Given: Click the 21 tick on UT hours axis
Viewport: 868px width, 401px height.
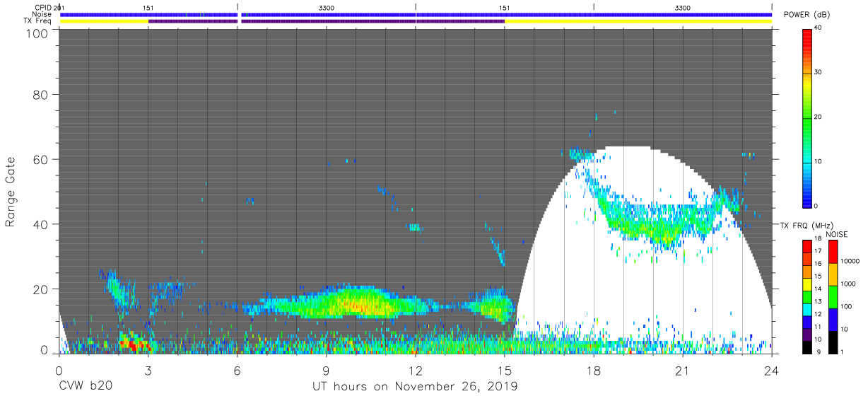Looking at the screenshot, I should [683, 370].
